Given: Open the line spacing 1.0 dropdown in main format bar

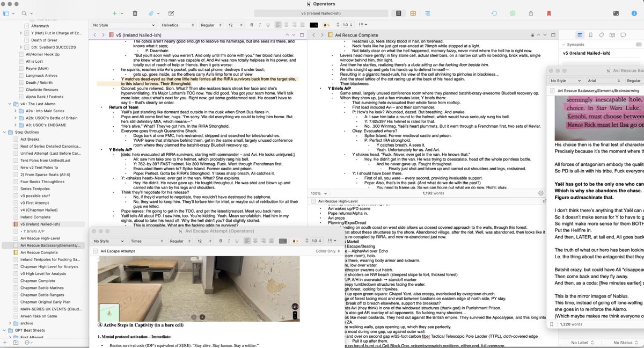Looking at the screenshot, I should (348, 25).
